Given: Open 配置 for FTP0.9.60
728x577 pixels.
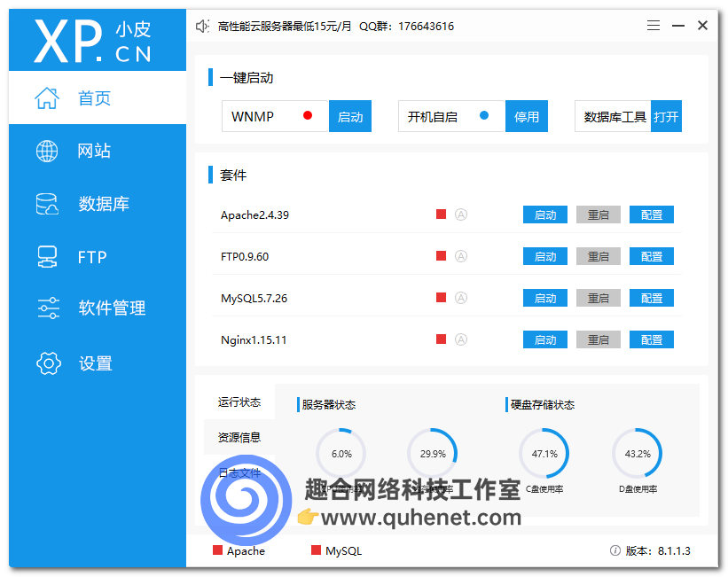Looking at the screenshot, I should coord(652,256).
